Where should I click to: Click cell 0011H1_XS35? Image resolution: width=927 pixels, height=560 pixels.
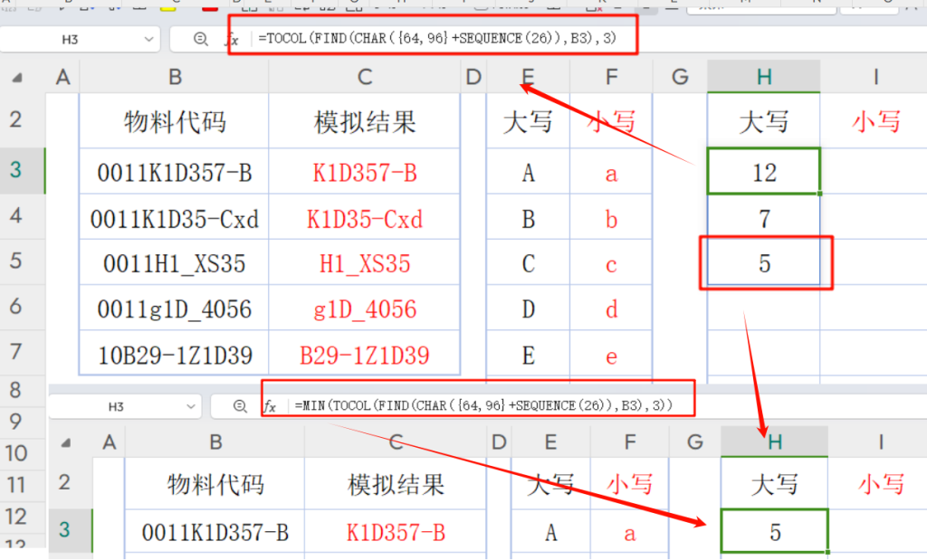(175, 263)
